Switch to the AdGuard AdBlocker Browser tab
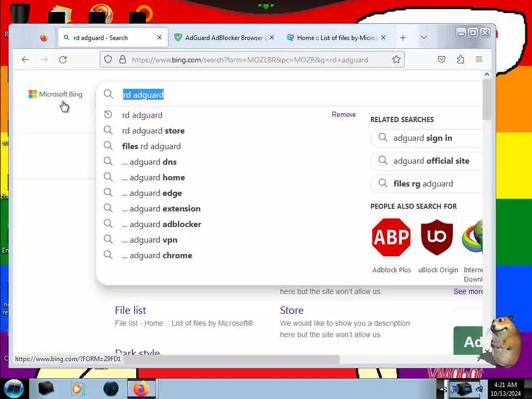Image resolution: width=532 pixels, height=399 pixels. tap(224, 37)
